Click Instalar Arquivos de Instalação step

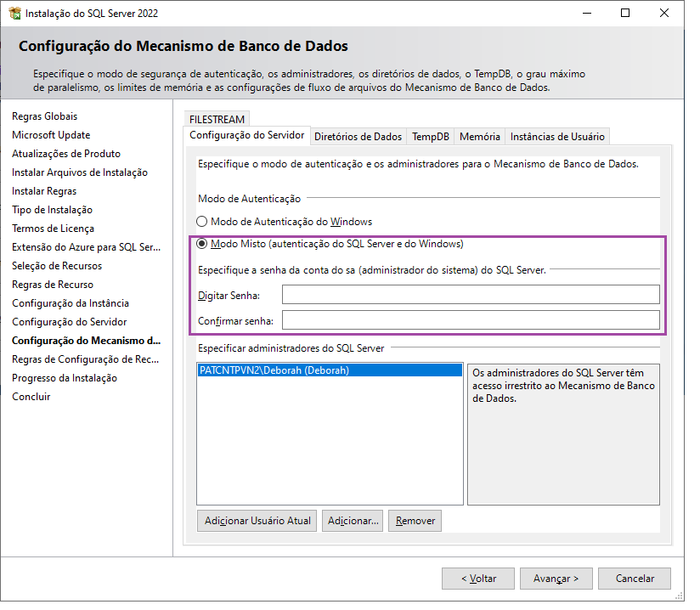[80, 172]
